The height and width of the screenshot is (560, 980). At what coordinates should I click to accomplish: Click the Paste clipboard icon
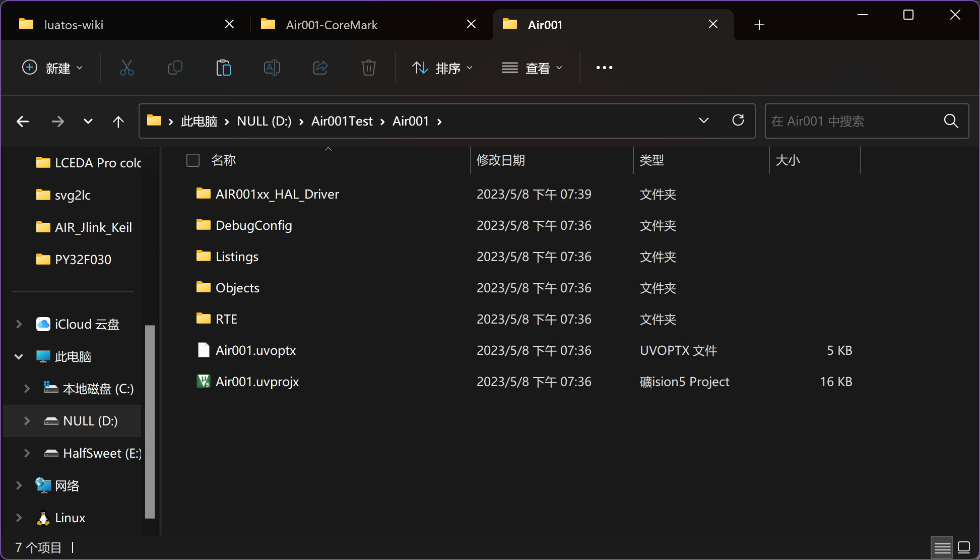(223, 68)
